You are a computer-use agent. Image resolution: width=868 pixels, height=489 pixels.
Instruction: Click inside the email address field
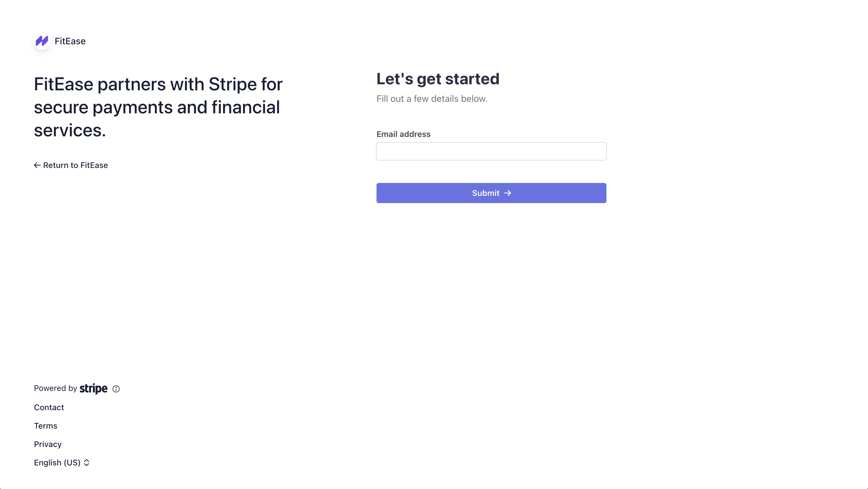[491, 151]
